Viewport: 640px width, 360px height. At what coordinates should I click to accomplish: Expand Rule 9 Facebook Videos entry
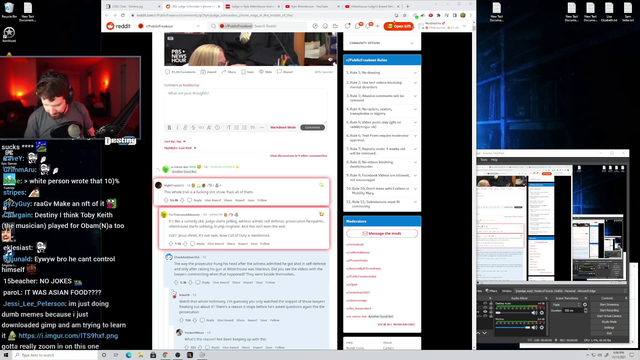(382, 178)
